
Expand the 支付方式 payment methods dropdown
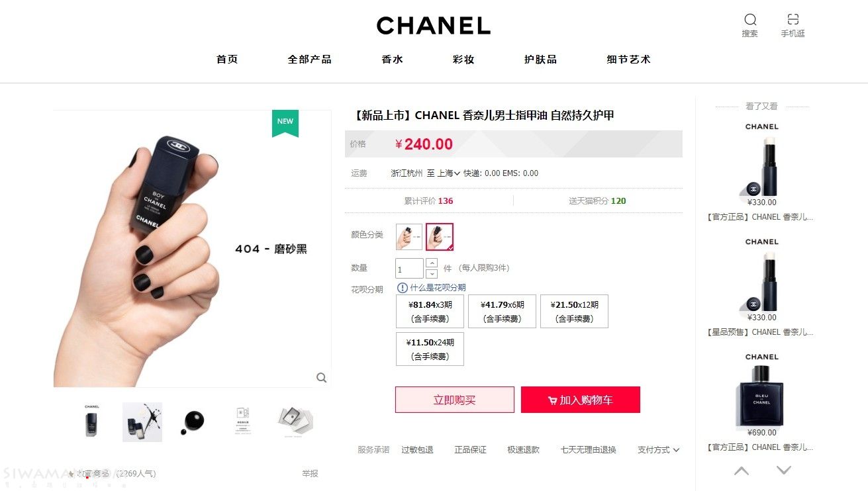tap(658, 450)
